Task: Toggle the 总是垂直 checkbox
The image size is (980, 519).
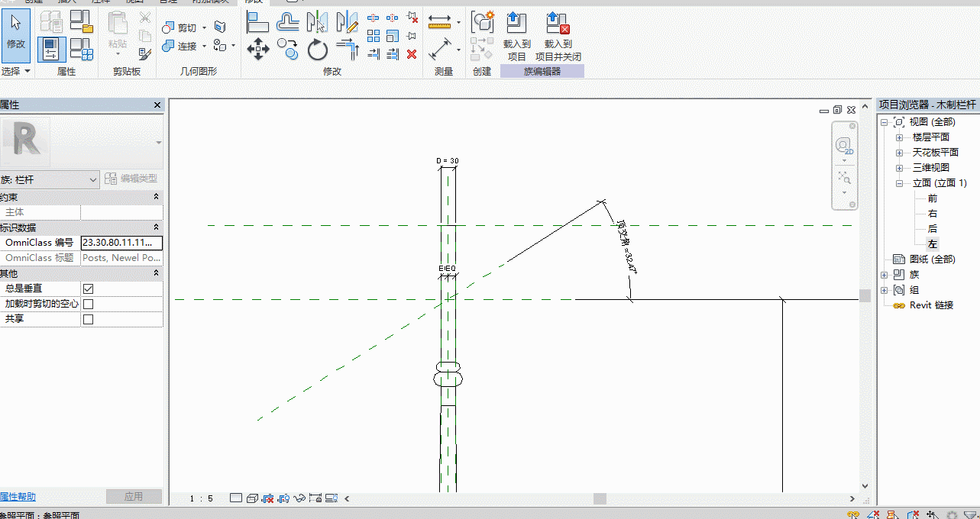Action: [x=88, y=289]
